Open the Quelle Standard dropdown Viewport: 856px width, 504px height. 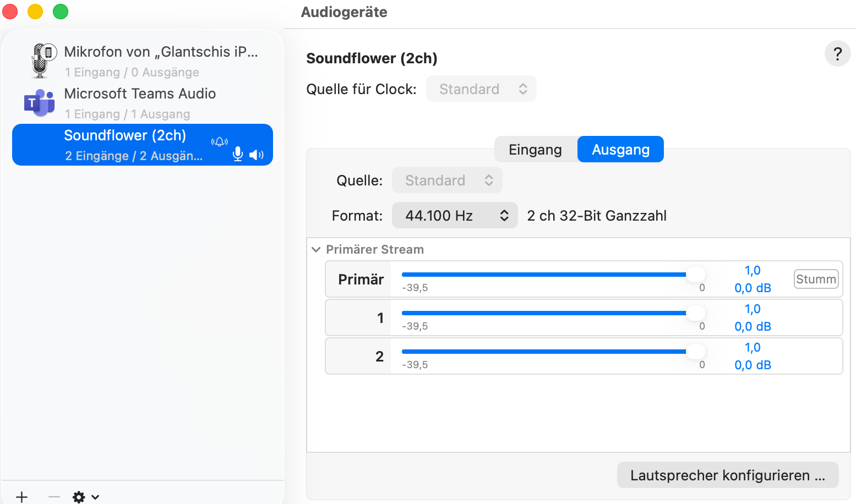(x=447, y=180)
